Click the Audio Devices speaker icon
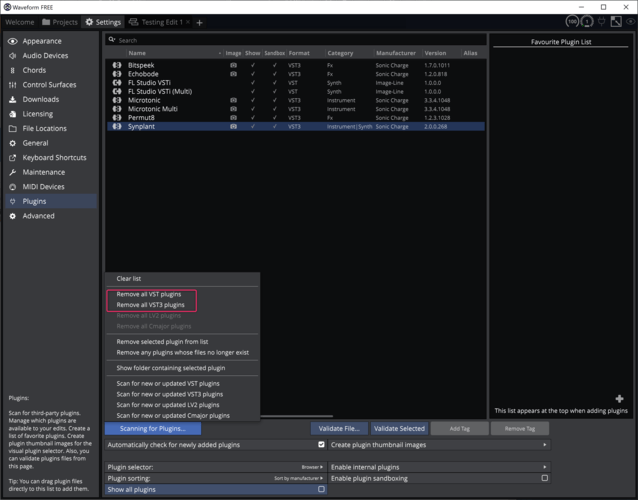Image resolution: width=638 pixels, height=500 pixels. [13, 56]
